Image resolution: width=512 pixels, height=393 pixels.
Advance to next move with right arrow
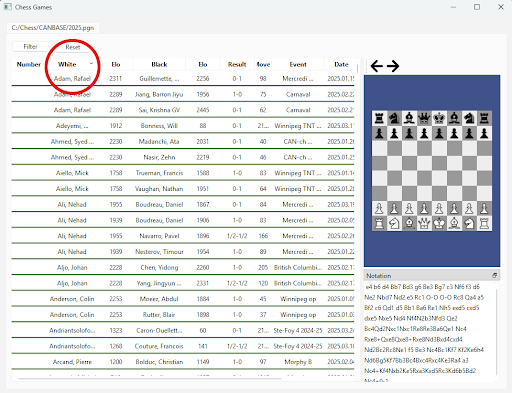click(393, 66)
